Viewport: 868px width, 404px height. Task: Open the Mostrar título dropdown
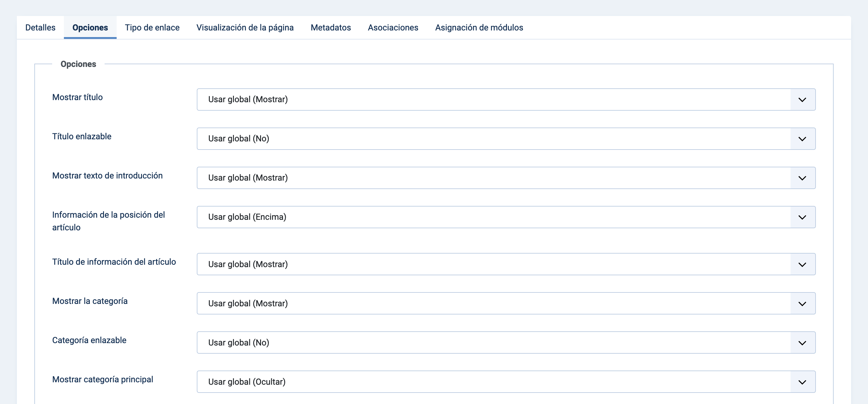click(506, 99)
